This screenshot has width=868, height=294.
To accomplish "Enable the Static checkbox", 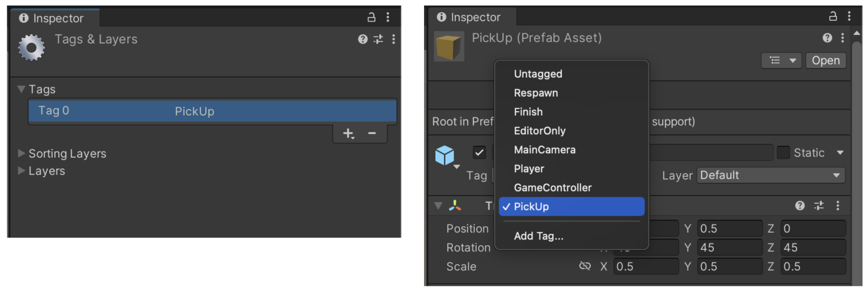I will 783,153.
